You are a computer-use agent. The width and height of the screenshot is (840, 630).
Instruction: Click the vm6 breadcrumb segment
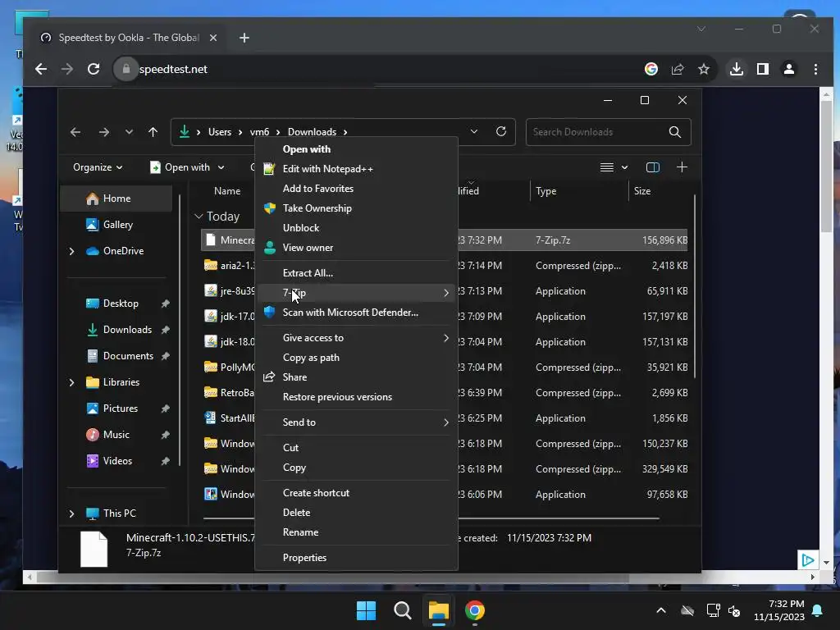pos(259,132)
